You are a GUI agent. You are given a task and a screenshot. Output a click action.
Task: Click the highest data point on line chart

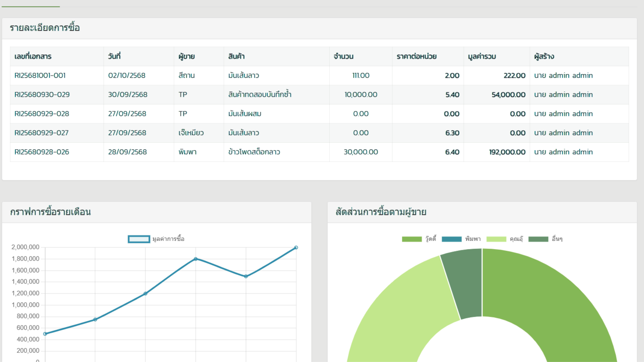pyautogui.click(x=296, y=248)
